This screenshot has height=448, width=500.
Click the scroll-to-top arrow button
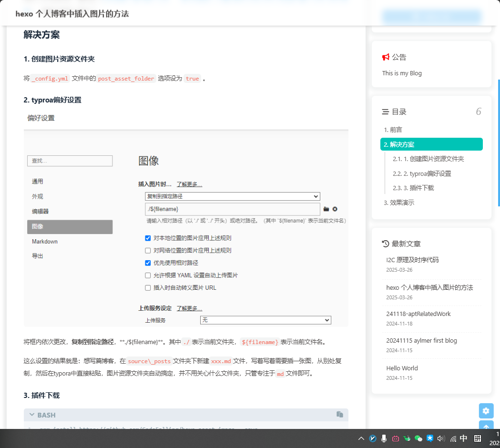[486, 427]
